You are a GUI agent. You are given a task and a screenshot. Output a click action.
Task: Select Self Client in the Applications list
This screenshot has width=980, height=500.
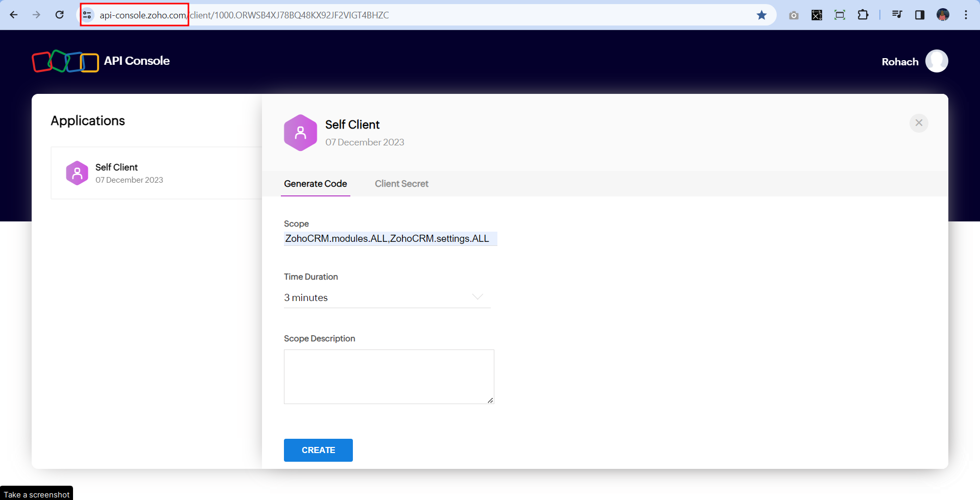coord(156,173)
